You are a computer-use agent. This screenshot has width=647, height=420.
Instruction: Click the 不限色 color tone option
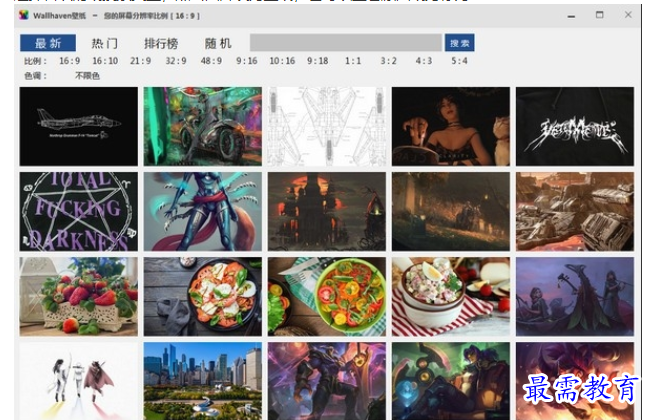tap(87, 76)
